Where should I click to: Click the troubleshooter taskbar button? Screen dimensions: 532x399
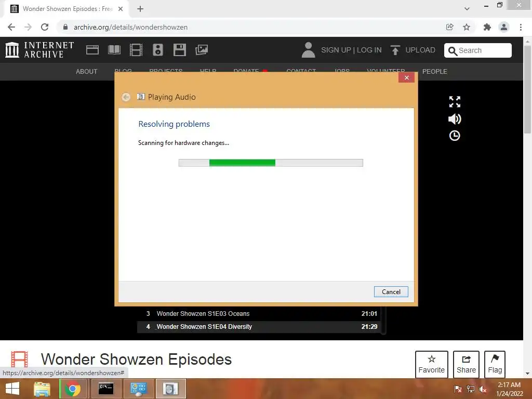(x=170, y=389)
